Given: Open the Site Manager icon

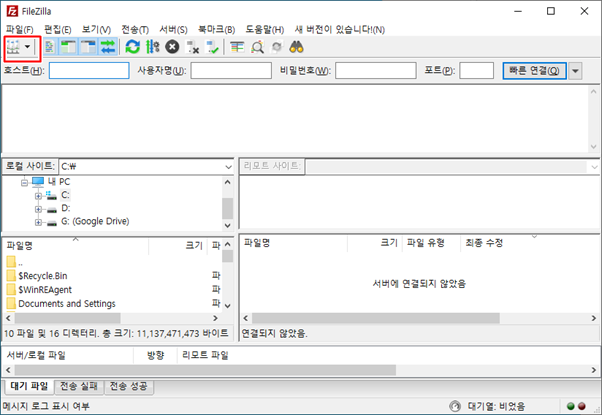Looking at the screenshot, I should coord(13,47).
